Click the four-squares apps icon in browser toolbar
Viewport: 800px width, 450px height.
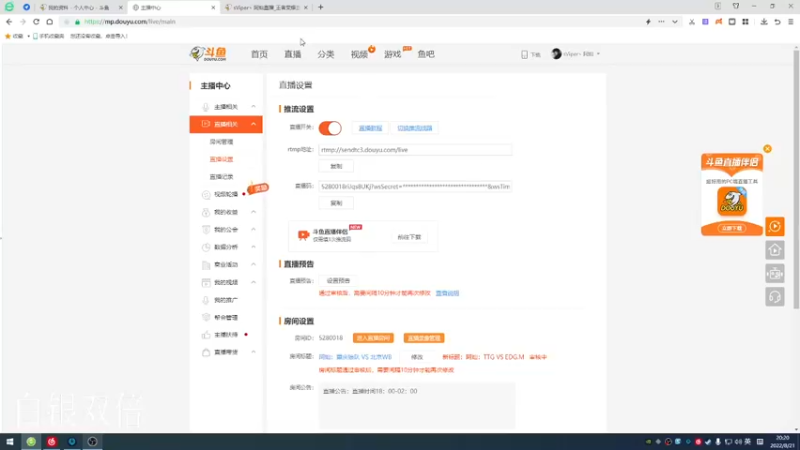click(745, 22)
